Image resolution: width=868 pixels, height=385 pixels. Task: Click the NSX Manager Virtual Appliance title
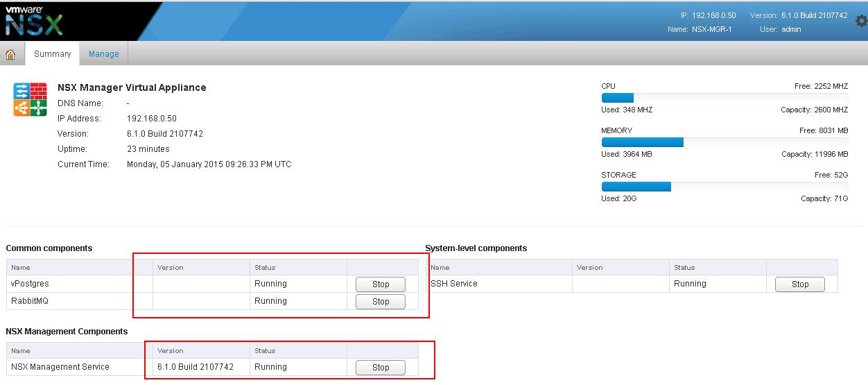(132, 87)
